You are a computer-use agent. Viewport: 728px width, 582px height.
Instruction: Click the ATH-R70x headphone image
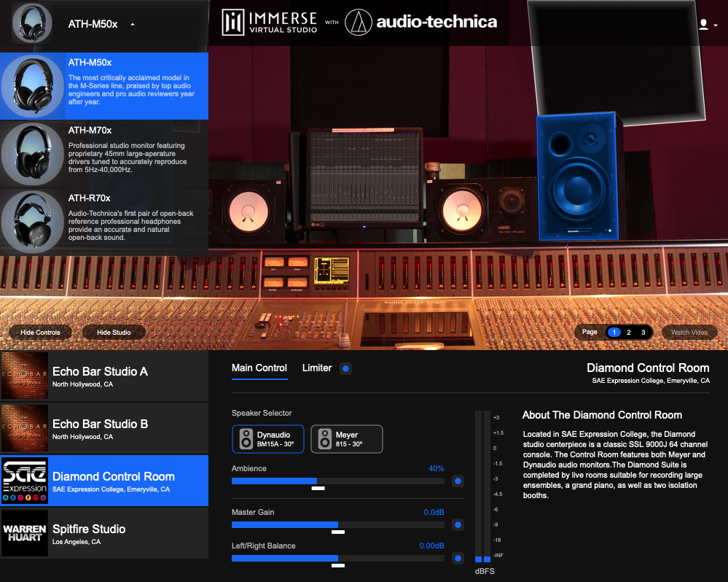click(31, 221)
